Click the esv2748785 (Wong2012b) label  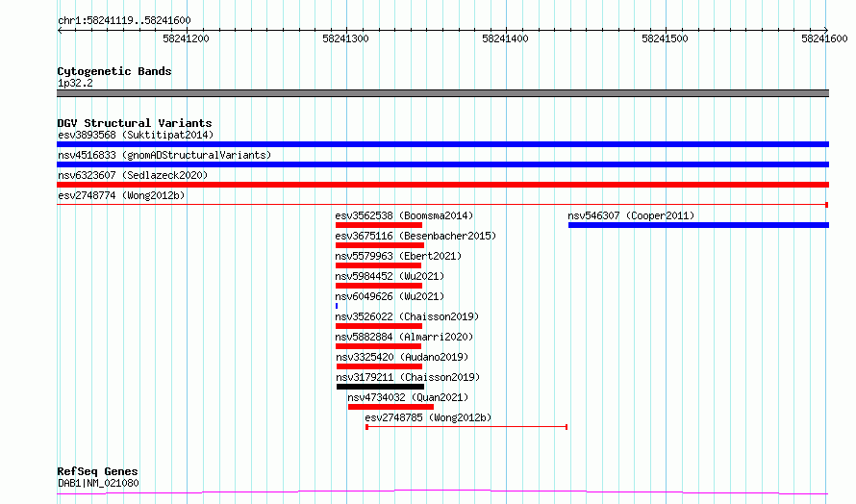(x=428, y=417)
